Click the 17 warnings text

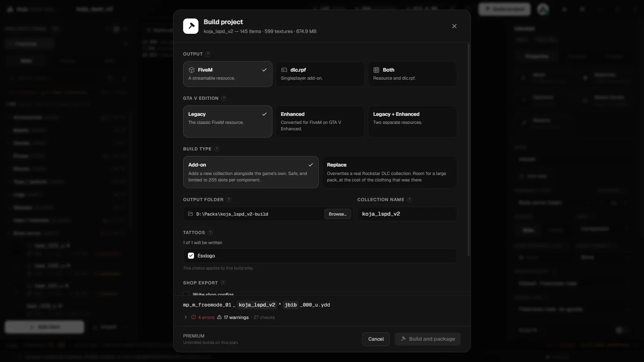(x=236, y=317)
